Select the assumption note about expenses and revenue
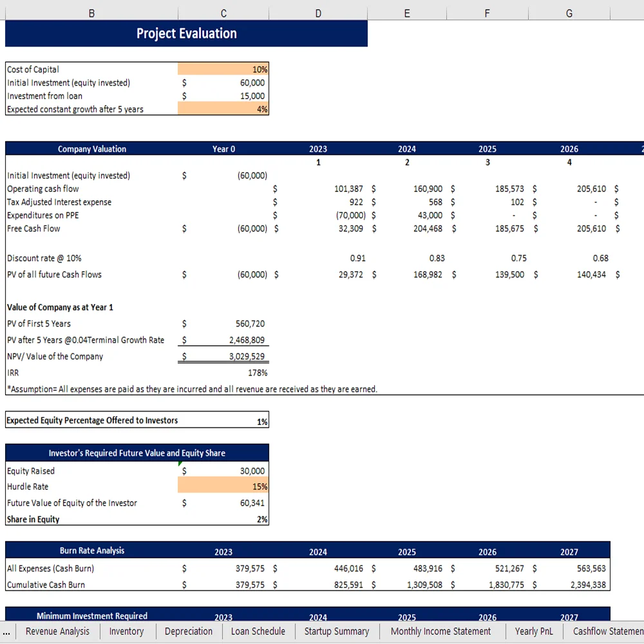 click(192, 389)
